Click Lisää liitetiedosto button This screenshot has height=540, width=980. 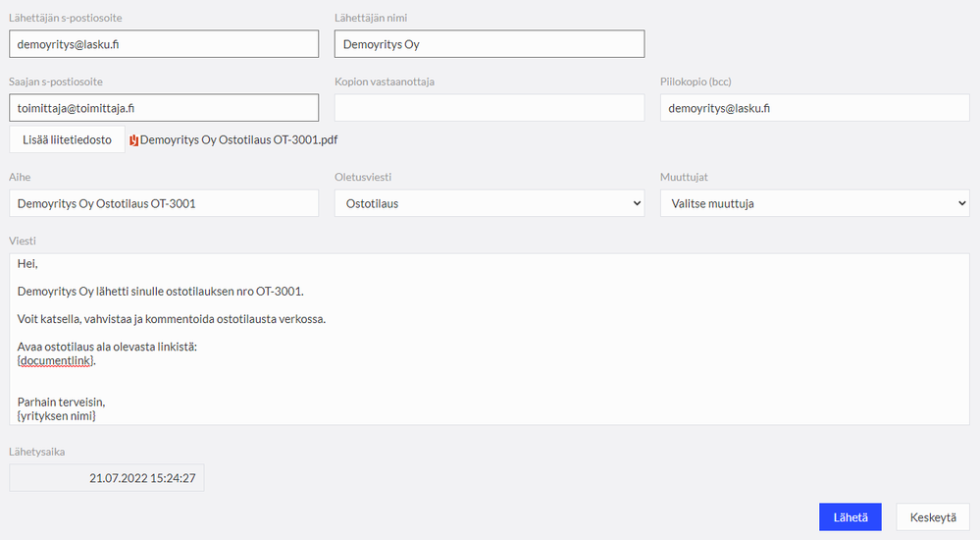tap(67, 139)
